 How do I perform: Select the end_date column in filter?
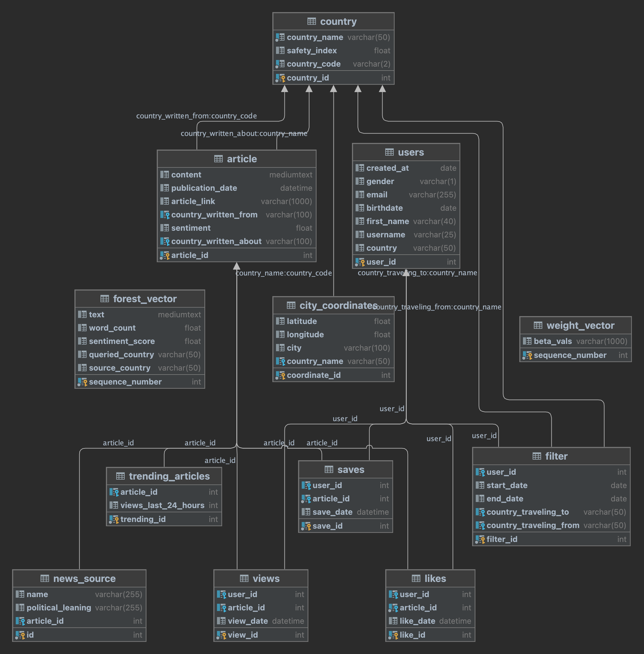(551, 499)
